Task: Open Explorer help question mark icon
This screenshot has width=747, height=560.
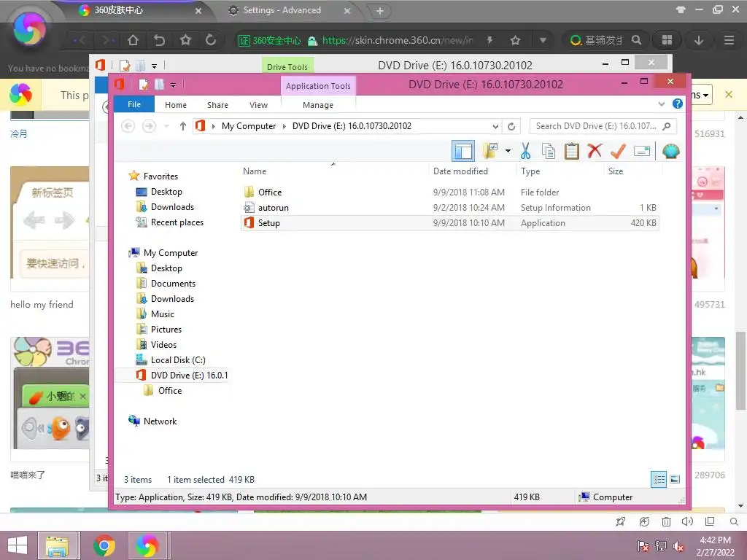Action: click(677, 104)
